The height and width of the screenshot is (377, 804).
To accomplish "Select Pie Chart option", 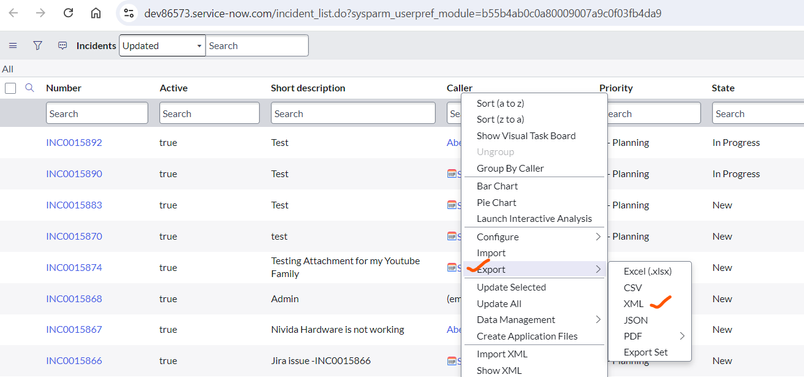I will tap(496, 203).
